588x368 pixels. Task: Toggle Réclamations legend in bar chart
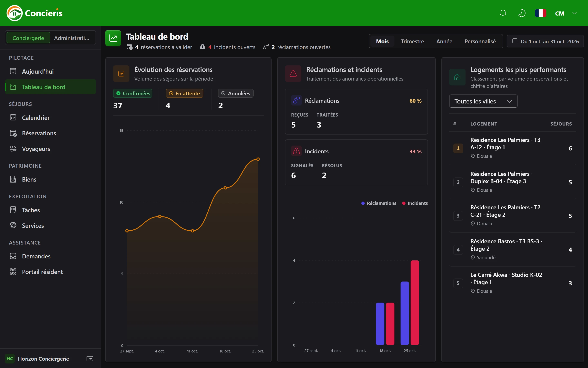(x=379, y=203)
